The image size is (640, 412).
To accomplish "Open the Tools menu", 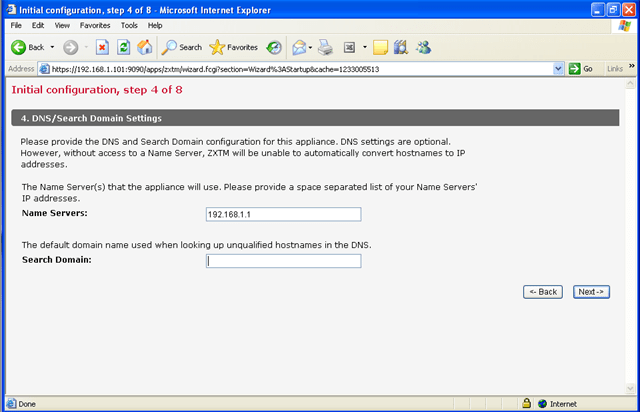I will [x=129, y=25].
